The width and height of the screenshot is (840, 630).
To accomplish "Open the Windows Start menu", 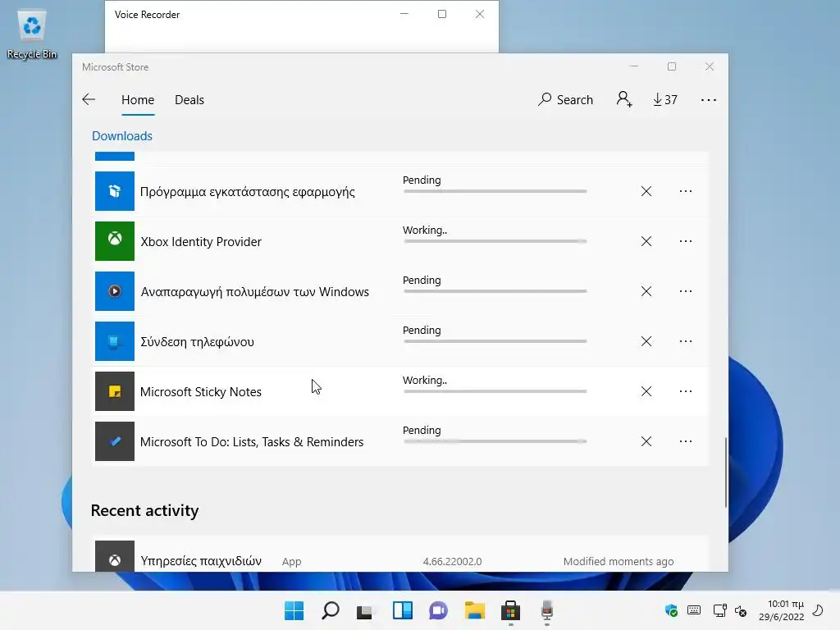I will pos(294,610).
